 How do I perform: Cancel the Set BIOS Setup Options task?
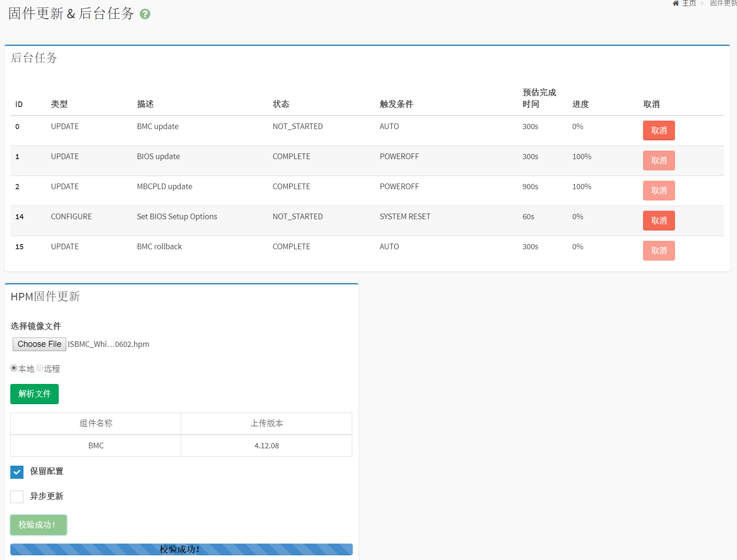(x=659, y=221)
